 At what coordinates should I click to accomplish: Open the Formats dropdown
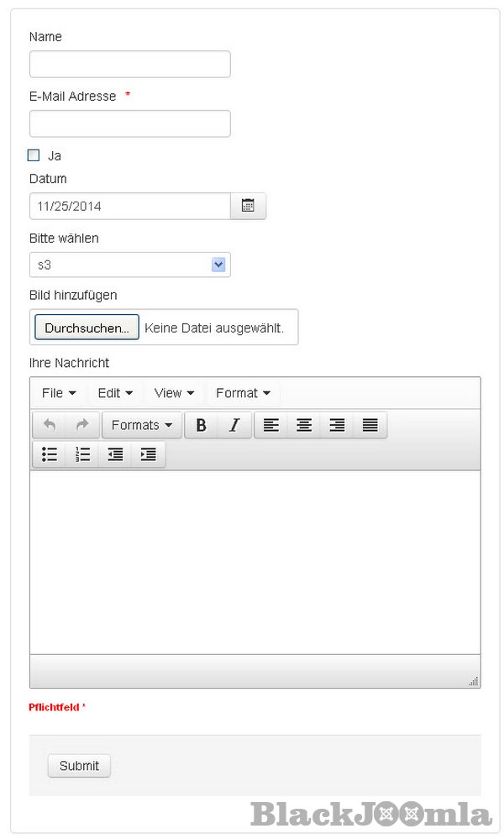[x=141, y=425]
